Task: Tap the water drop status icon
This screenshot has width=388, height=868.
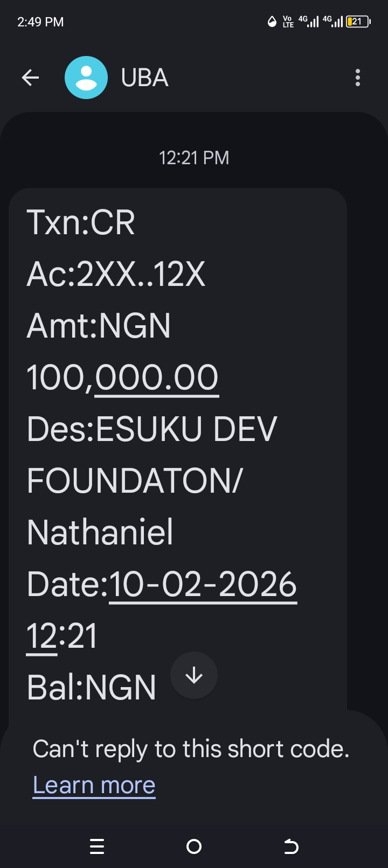Action: click(272, 22)
